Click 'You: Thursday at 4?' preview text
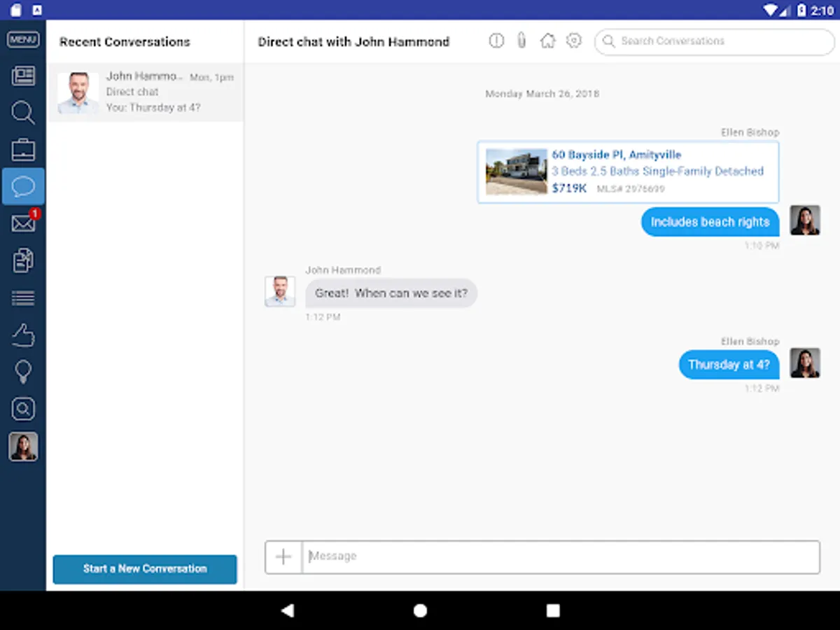Viewport: 840px width, 630px height. 153,108
